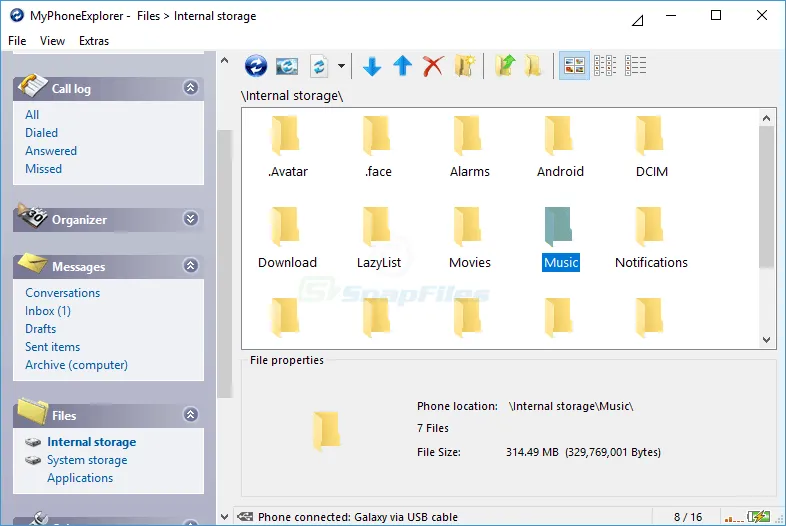Click the sidebar scroll up arrow
Screen dimensions: 786x526
click(225, 61)
